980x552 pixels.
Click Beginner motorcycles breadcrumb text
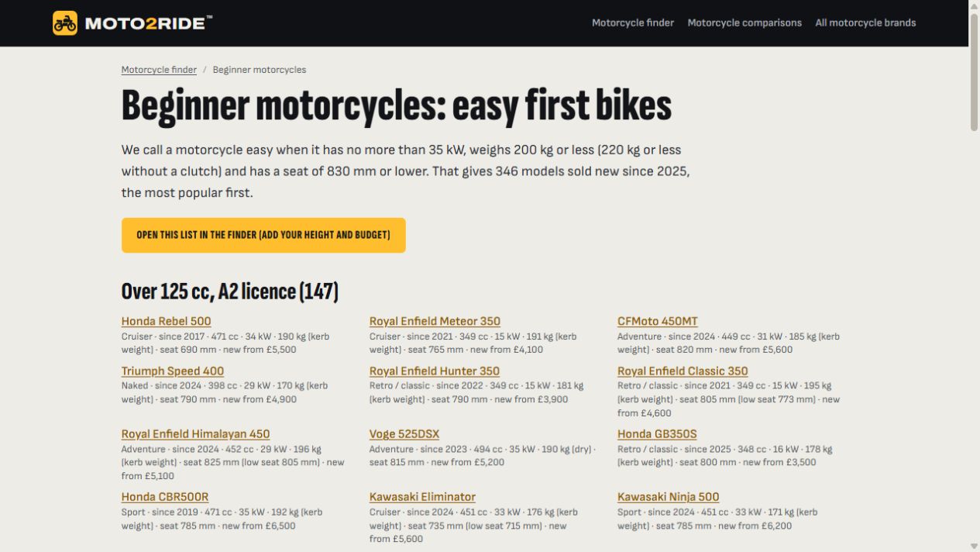pos(260,70)
